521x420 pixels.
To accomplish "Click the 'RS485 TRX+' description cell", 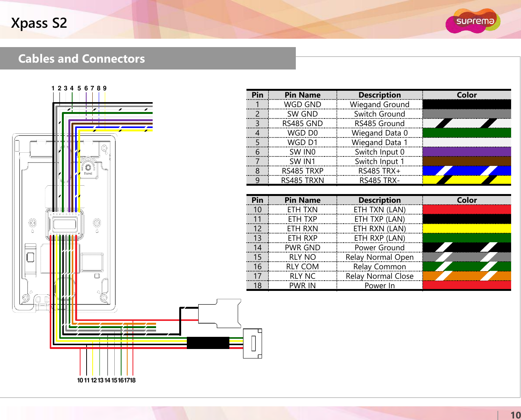I will click(x=380, y=171).
